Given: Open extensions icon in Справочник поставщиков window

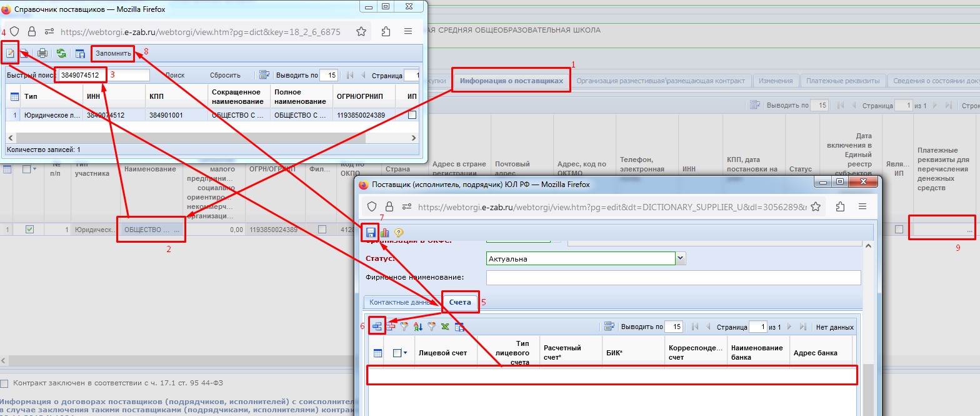Looking at the screenshot, I should 386,31.
